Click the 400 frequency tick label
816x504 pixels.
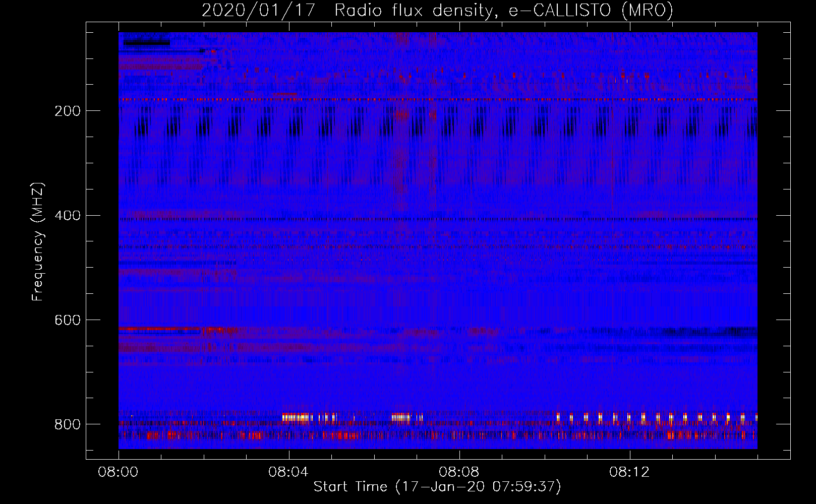[68, 216]
